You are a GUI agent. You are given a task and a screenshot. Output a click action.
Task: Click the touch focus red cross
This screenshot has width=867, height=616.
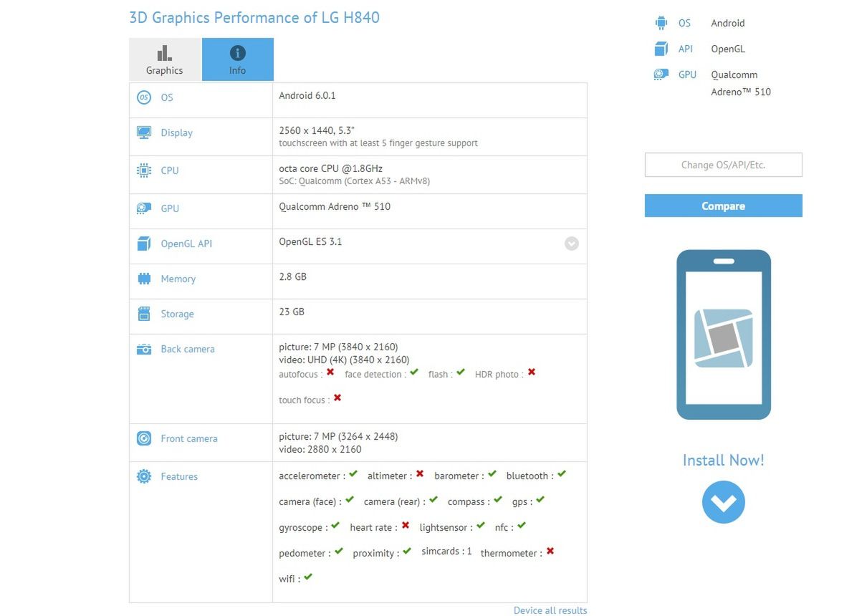click(337, 398)
